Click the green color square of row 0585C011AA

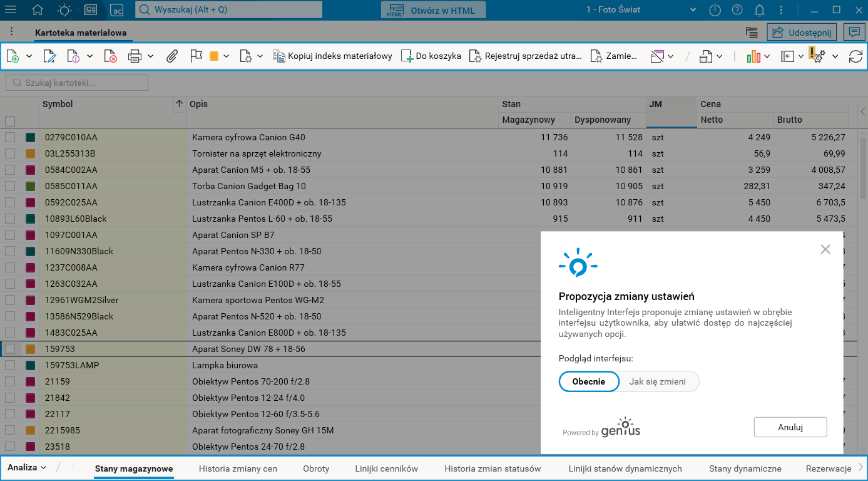coord(30,186)
